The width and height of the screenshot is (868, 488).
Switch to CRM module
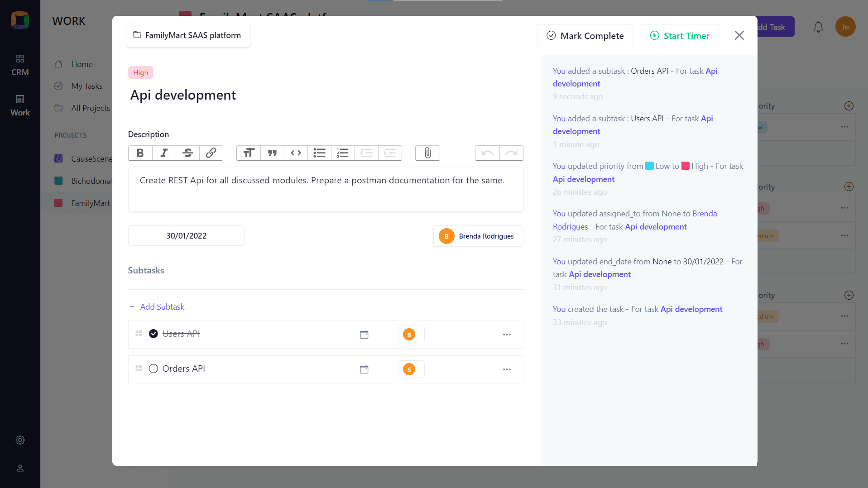(20, 65)
